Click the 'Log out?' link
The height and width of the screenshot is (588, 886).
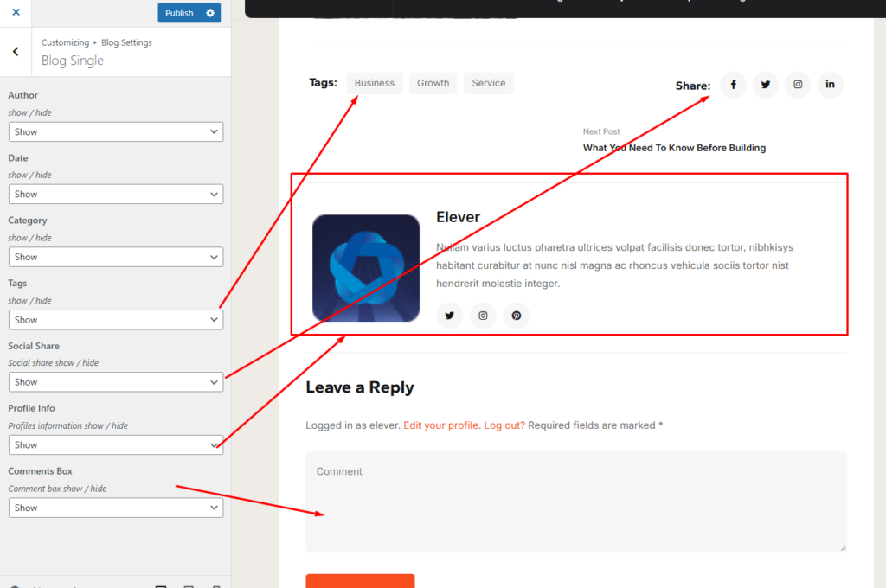coord(504,425)
